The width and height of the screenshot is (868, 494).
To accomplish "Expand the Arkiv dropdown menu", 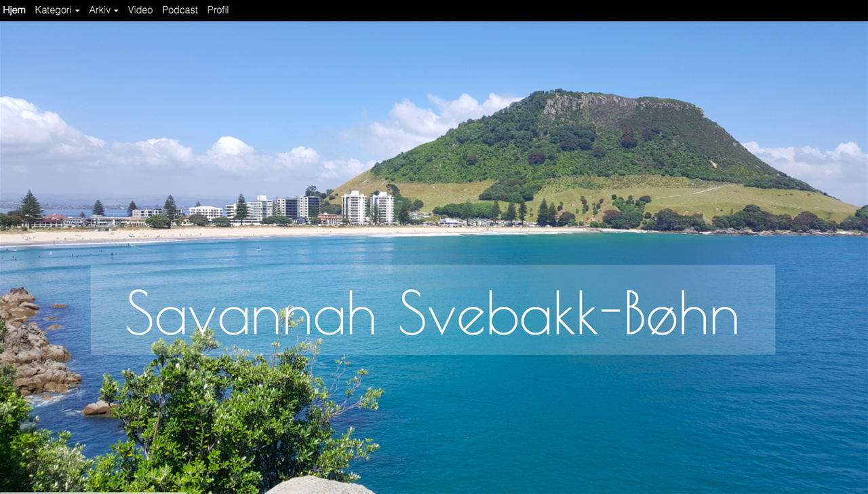I will click(104, 10).
